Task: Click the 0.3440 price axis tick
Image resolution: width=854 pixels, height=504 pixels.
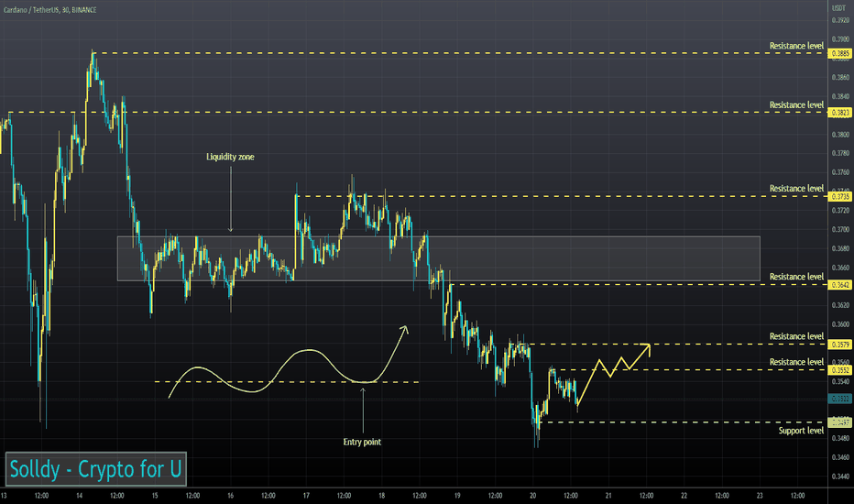Action: (840, 477)
